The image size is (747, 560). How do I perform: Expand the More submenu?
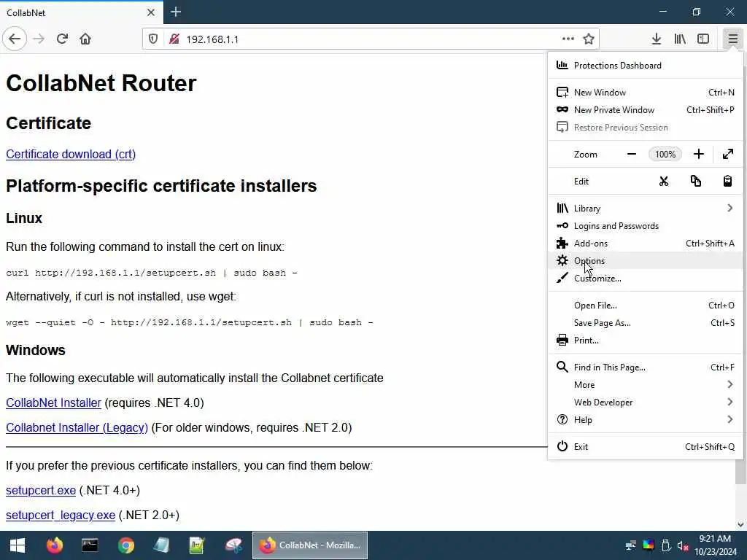[645, 385]
